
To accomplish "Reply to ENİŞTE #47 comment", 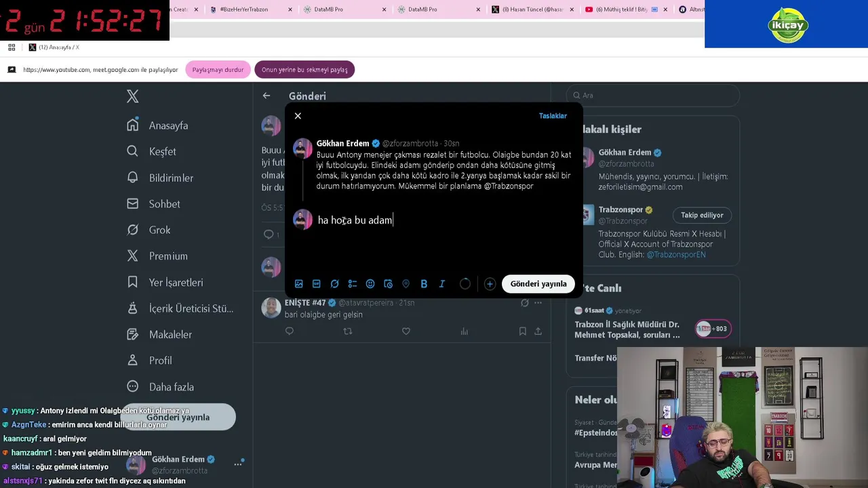I will click(x=290, y=331).
